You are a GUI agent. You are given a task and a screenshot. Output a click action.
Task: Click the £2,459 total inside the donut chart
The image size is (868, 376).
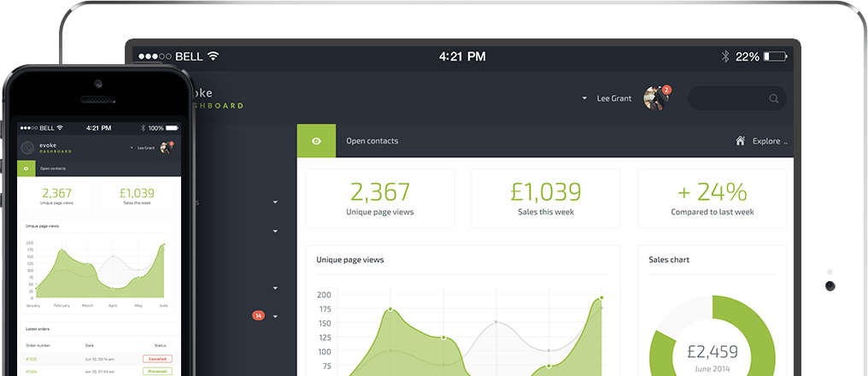pyautogui.click(x=713, y=351)
